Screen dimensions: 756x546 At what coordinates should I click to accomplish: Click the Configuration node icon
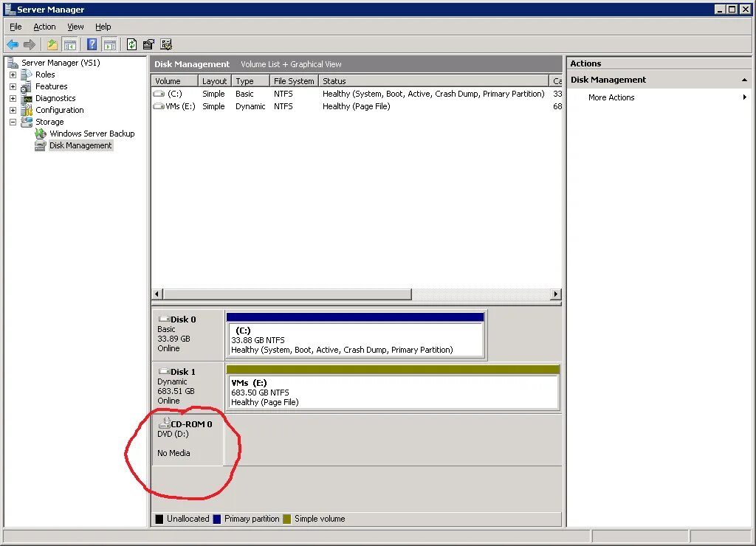[x=27, y=111]
